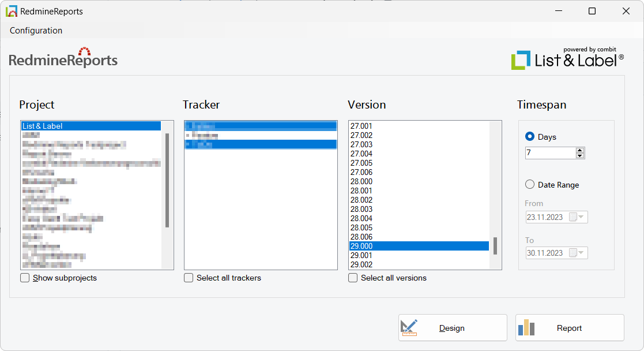Select version 28.005
This screenshot has width=644, height=351.
point(419,227)
